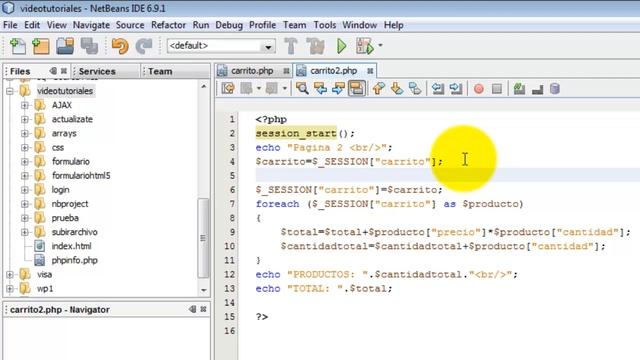Toggle a bookmark on the current line

415,89
